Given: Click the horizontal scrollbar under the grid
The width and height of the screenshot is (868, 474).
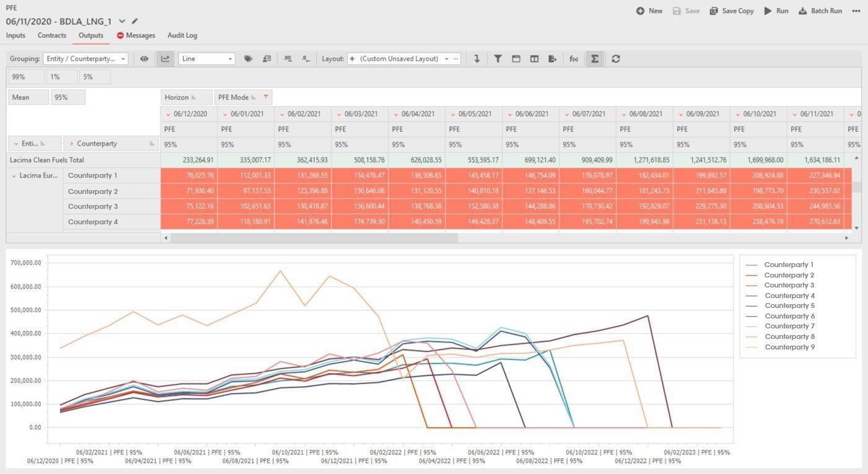Looking at the screenshot, I should coord(313,238).
